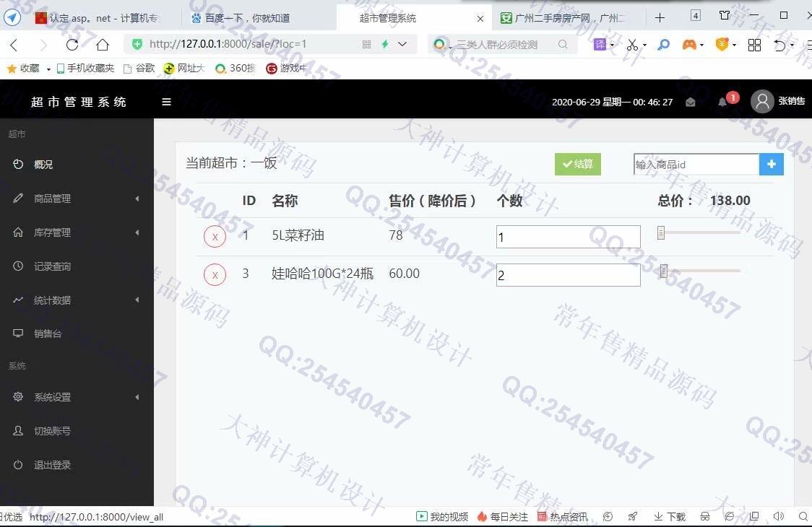
Task: Click the scissors screenshot tool icon
Action: point(632,45)
